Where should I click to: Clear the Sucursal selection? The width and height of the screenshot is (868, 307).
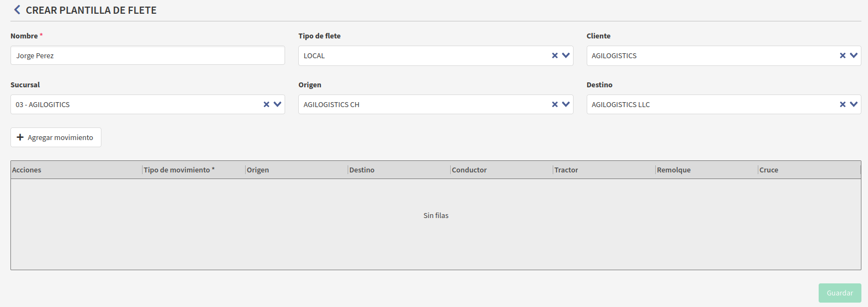266,104
